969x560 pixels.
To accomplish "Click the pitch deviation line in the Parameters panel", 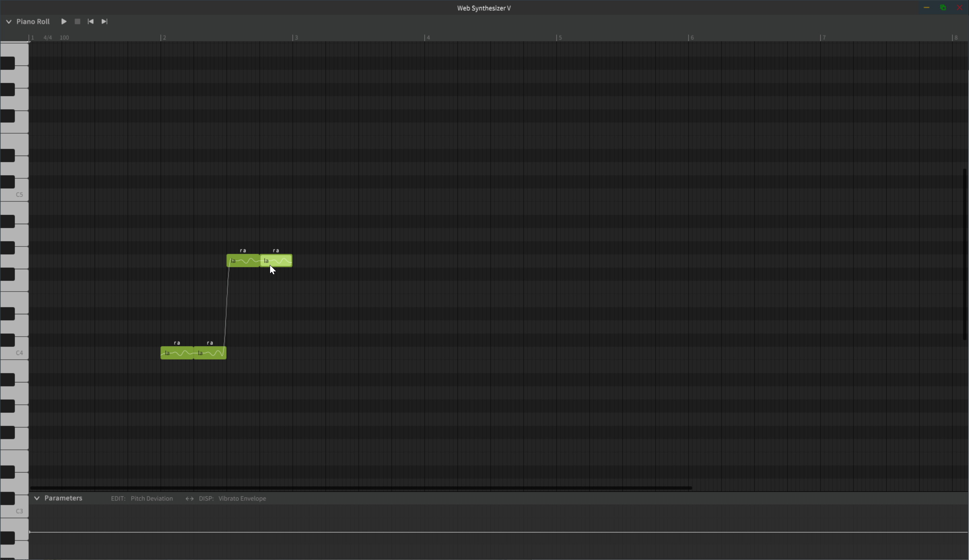I will (x=461, y=532).
